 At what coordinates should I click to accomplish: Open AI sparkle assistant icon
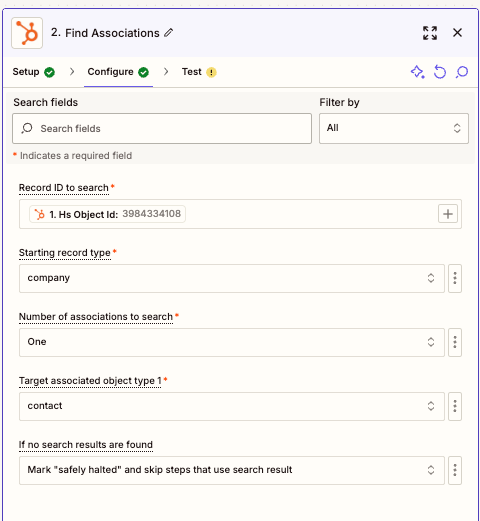pyautogui.click(x=418, y=72)
